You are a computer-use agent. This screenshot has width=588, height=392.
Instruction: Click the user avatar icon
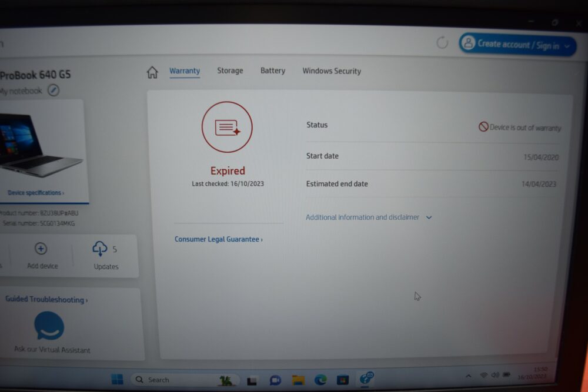468,43
